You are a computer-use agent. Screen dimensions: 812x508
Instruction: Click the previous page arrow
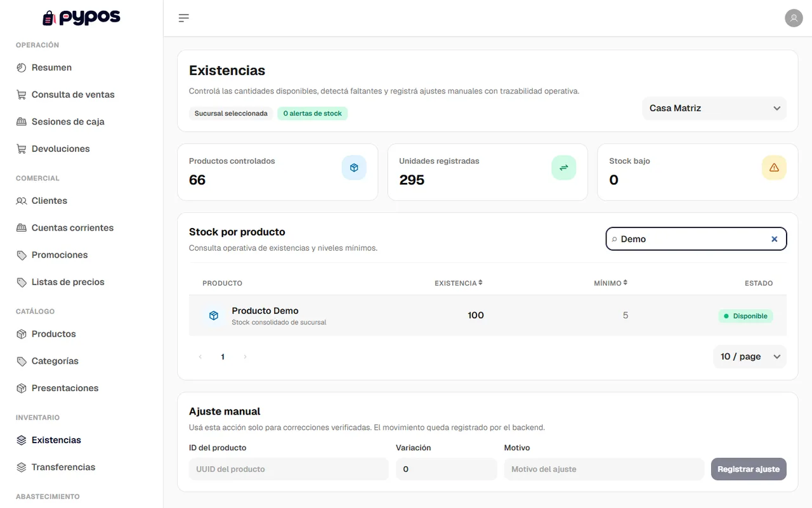(x=200, y=357)
